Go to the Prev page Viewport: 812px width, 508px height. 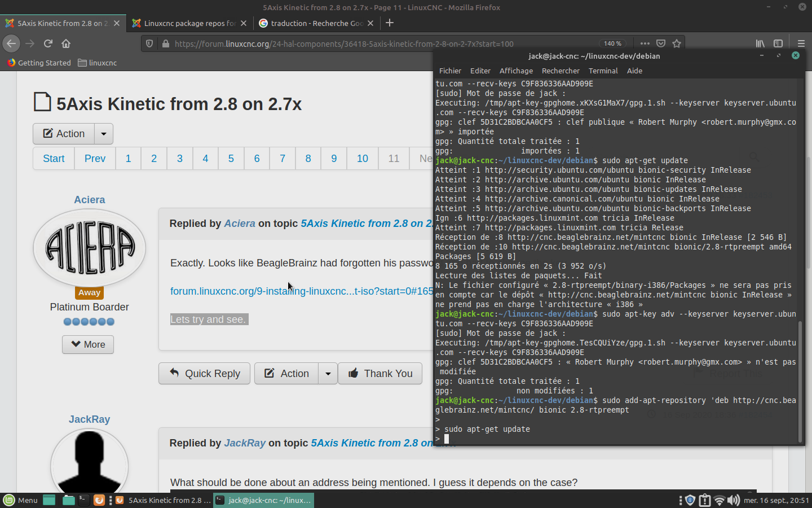[95, 159]
